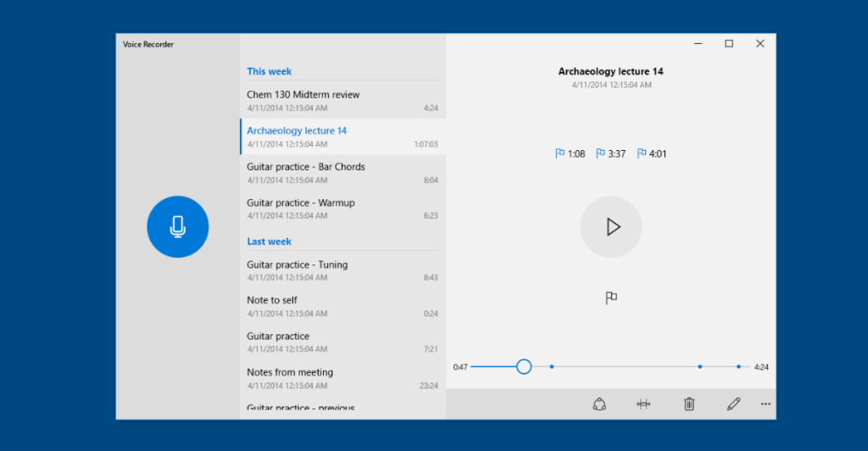Jump to the 1:08 flag marker
Screen dimensions: 868x451
pyautogui.click(x=570, y=153)
